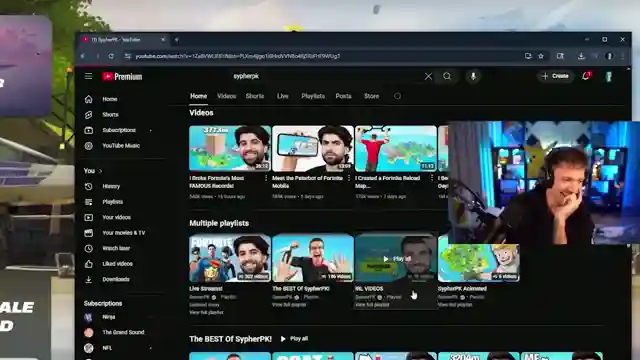
Task: Start voice search with microphone icon
Action: 473,76
